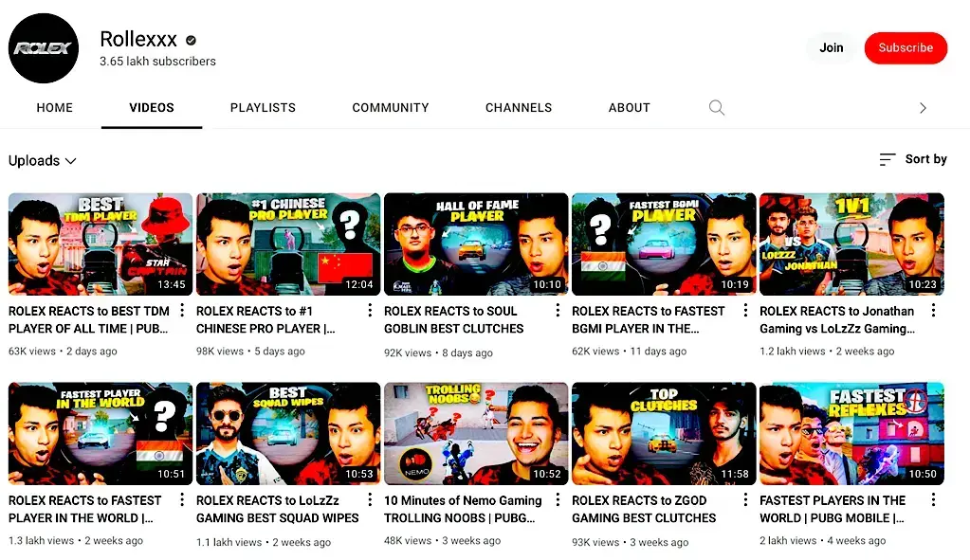Viewport: 970px width, 560px height.
Task: Open options menu for FASTEST PLAYERS PUBG MOBILE video
Action: (933, 499)
